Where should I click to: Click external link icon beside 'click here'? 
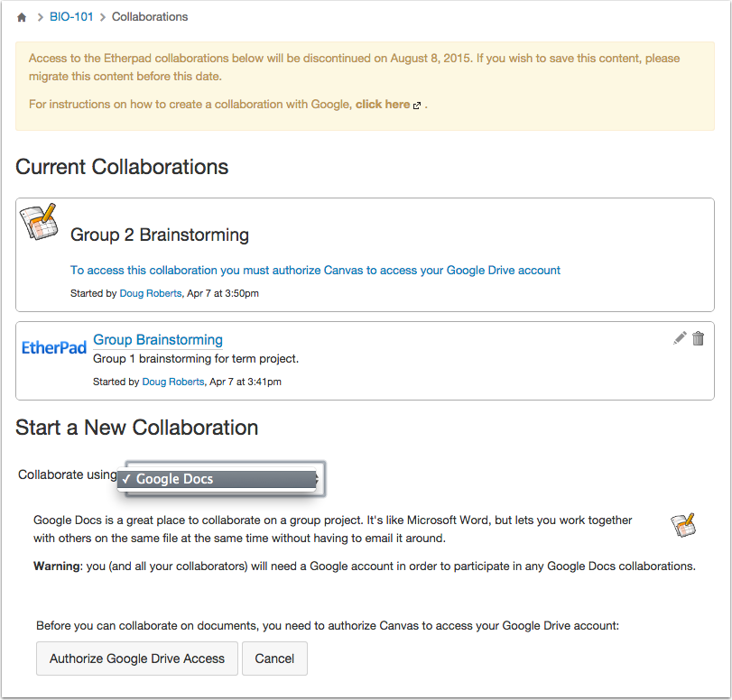tap(417, 106)
